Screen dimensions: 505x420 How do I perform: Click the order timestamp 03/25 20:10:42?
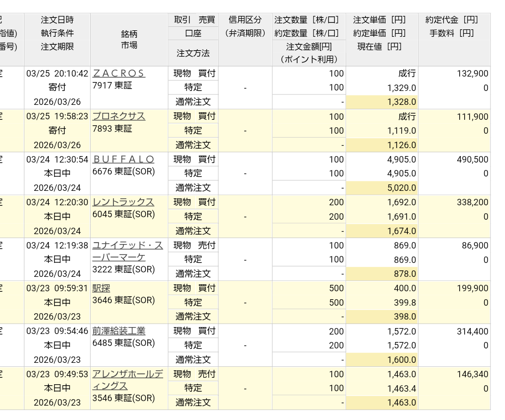pos(57,74)
